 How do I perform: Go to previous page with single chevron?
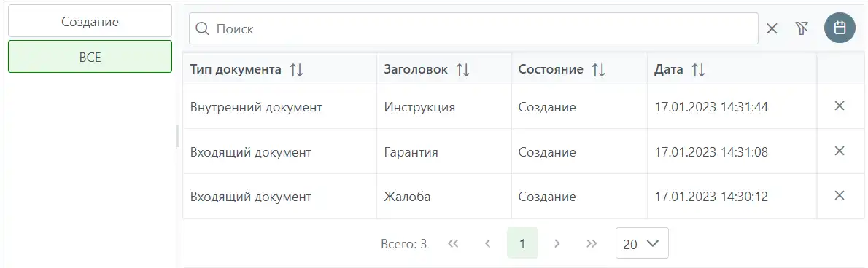(488, 243)
